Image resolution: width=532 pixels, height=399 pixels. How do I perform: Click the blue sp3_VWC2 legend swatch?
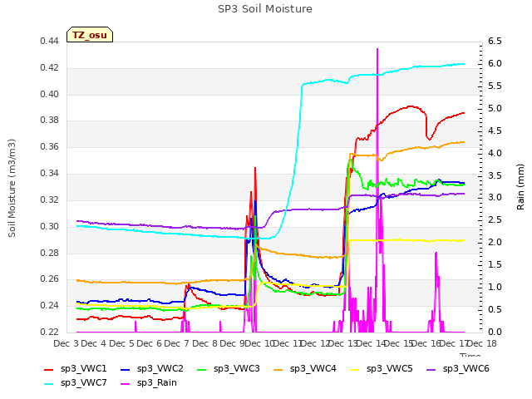click(126, 369)
